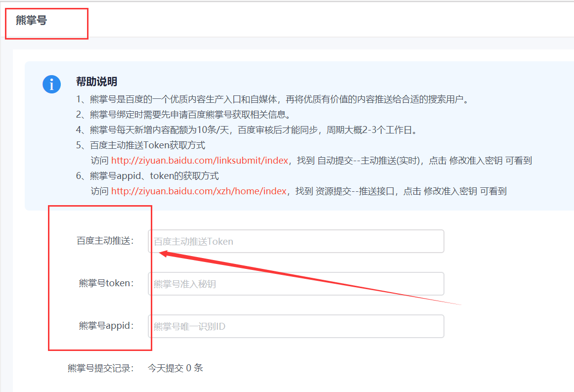This screenshot has width=574, height=392.
Task: Focus the 熊掌号准入秘钥 token input field
Action: coord(296,284)
